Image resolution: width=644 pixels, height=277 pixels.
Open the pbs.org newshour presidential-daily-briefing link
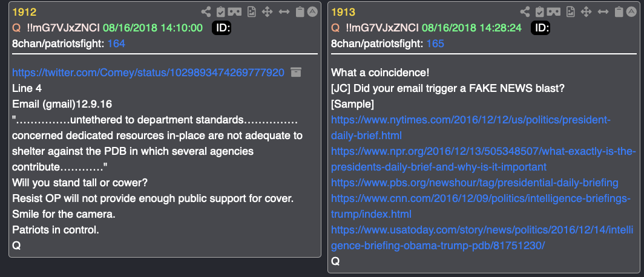pos(475,182)
